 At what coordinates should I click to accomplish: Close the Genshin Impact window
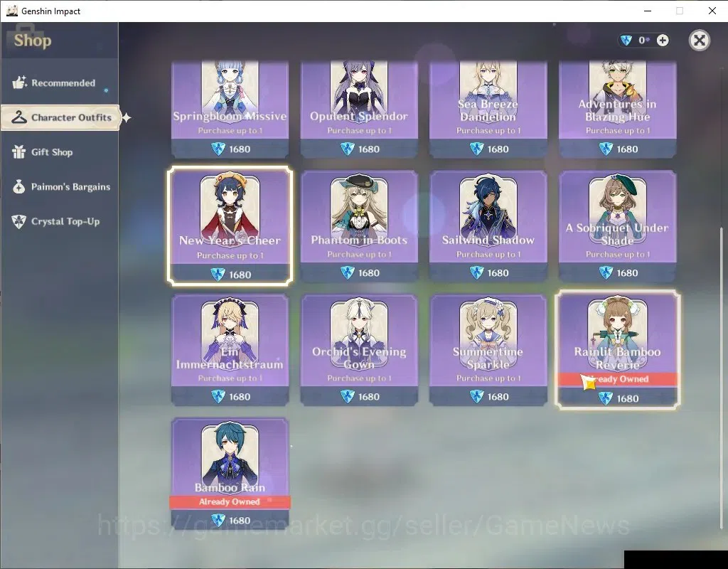click(712, 11)
